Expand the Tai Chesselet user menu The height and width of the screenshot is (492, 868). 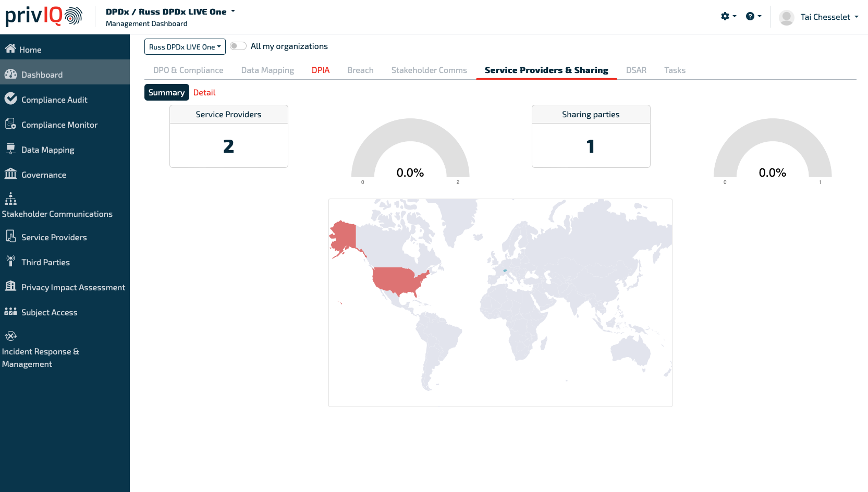point(818,17)
